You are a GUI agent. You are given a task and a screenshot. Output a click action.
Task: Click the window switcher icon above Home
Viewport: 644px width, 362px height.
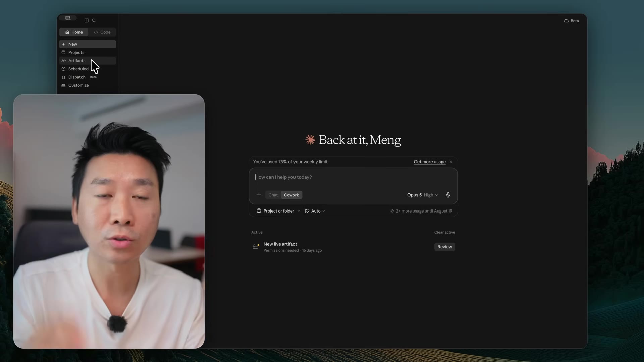coord(68,18)
